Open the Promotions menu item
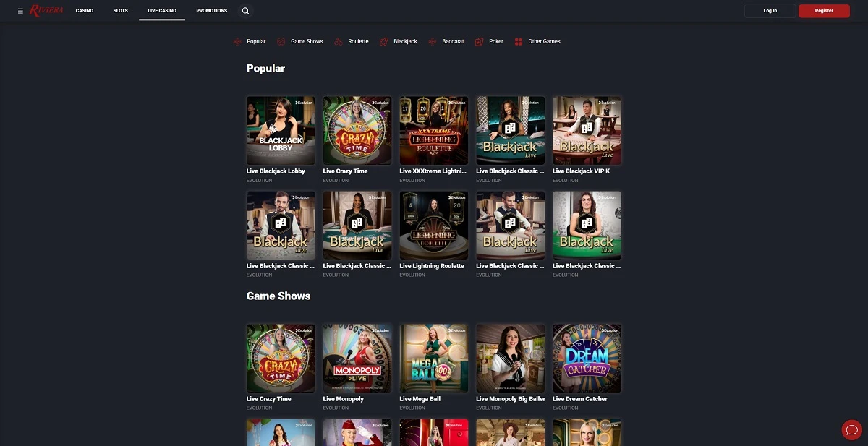This screenshot has height=446, width=868. click(x=211, y=11)
